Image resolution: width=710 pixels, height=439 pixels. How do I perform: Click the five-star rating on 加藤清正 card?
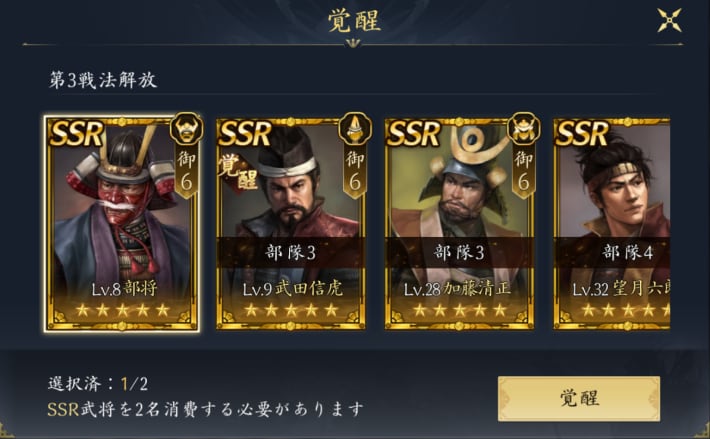coord(459,310)
